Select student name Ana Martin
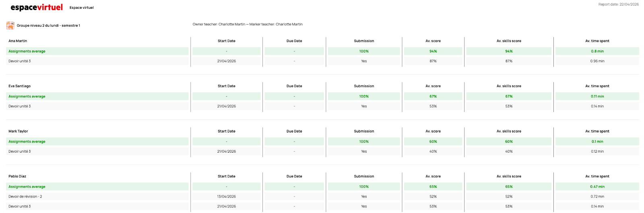Viewport: 644px width, 213px height. [18, 41]
